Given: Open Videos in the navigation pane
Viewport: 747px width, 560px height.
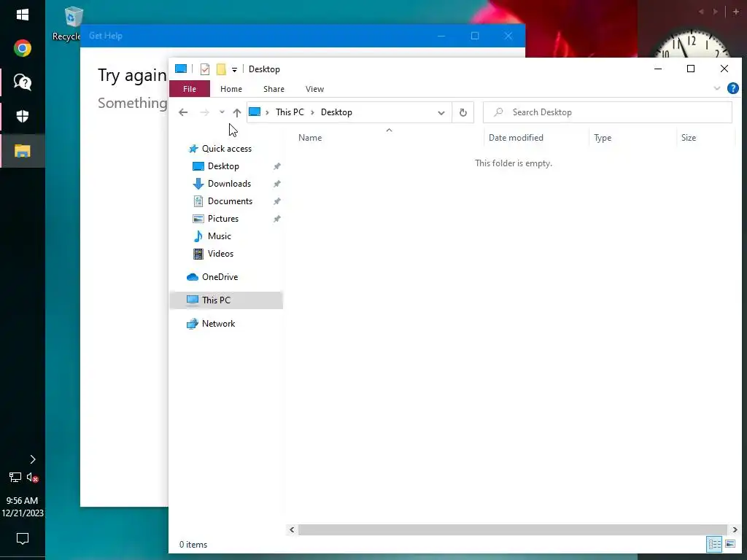Looking at the screenshot, I should tap(220, 254).
